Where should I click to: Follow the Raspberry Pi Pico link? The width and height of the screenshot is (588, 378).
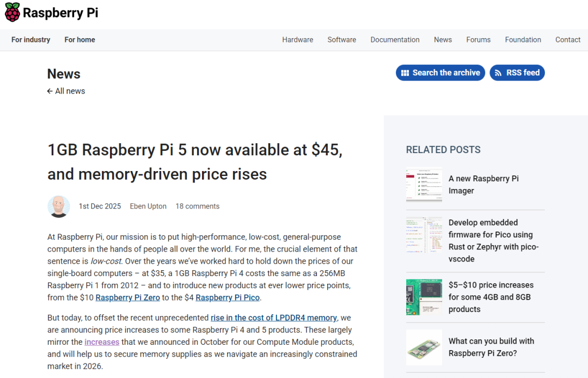coord(228,297)
